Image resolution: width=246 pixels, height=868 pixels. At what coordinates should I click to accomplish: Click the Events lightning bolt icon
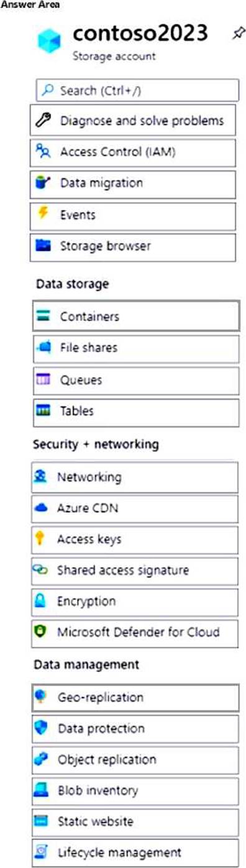(42, 215)
